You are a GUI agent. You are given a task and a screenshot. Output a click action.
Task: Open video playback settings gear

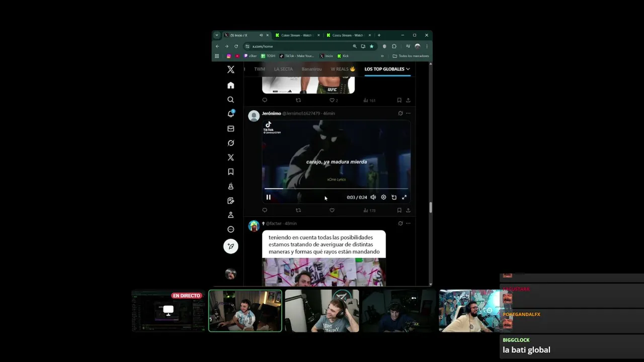point(383,197)
